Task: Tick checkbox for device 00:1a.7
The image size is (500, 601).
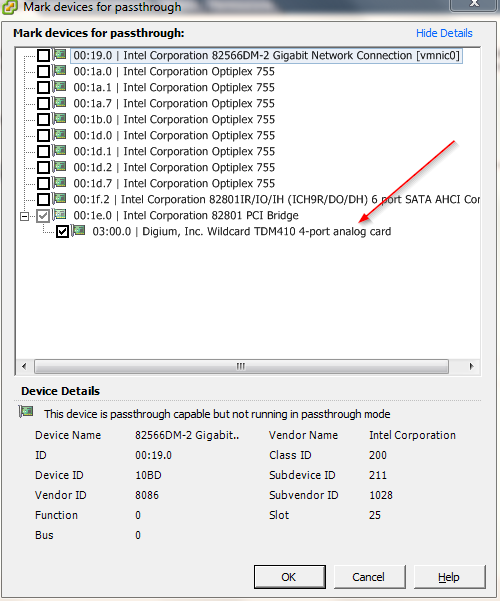Action: coord(43,103)
